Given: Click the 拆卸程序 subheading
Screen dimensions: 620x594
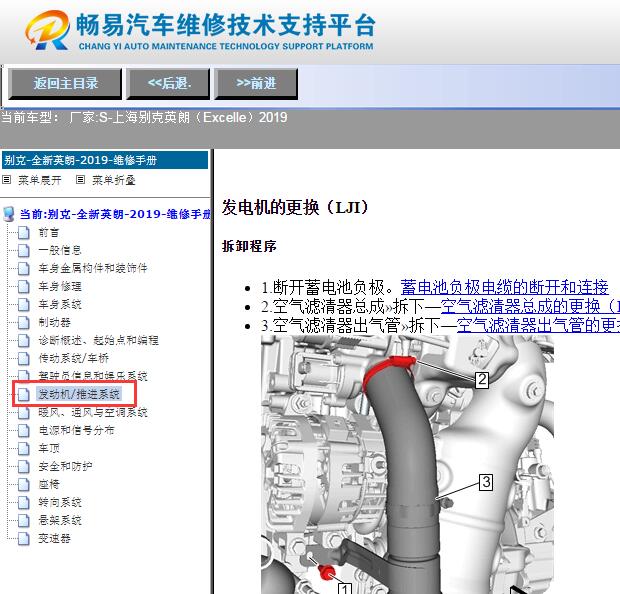Looking at the screenshot, I should coord(249,246).
